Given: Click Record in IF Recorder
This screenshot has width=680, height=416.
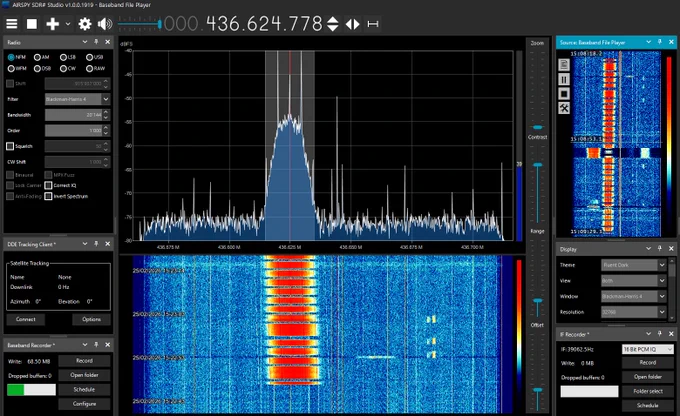Looking at the screenshot, I should tap(647, 363).
